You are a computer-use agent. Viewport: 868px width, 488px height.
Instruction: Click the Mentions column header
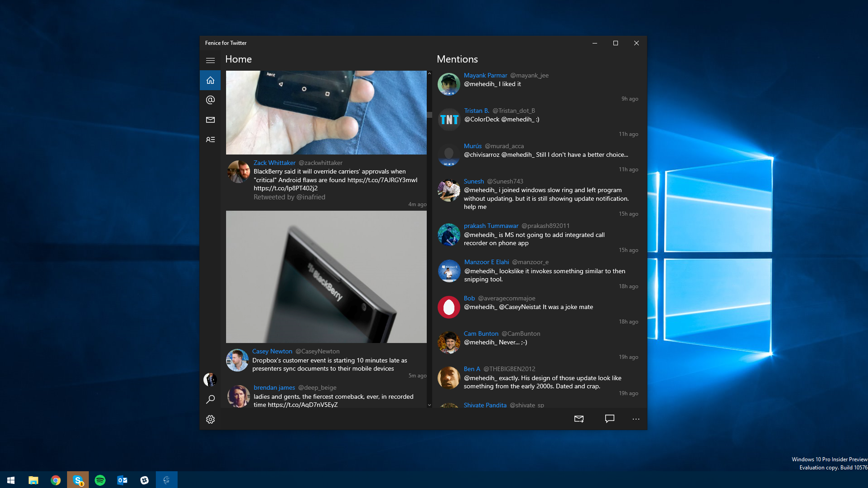pos(457,59)
